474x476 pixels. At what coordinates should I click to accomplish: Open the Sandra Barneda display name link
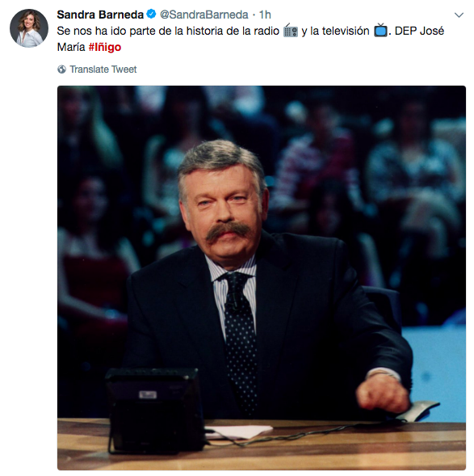[100, 15]
